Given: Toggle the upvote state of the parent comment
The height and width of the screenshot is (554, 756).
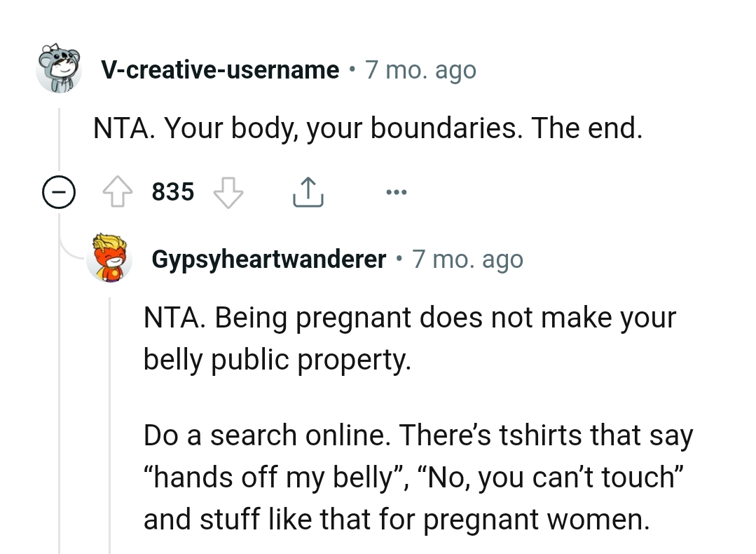Looking at the screenshot, I should (117, 191).
